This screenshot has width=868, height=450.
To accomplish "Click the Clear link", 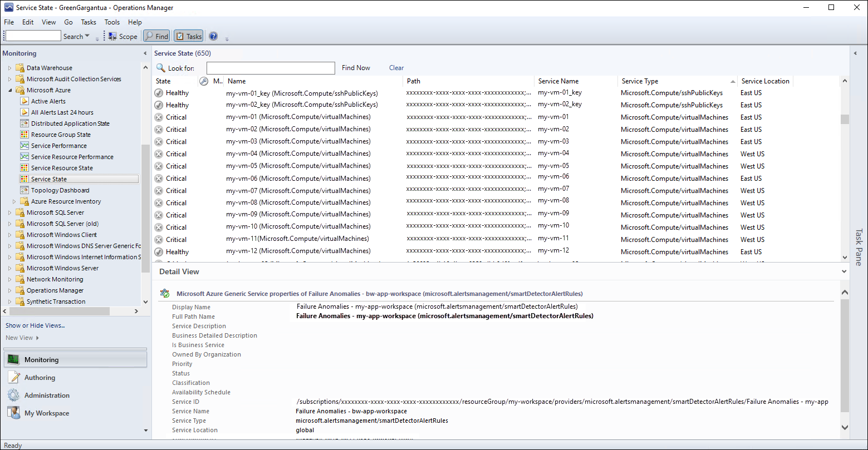I will point(396,68).
